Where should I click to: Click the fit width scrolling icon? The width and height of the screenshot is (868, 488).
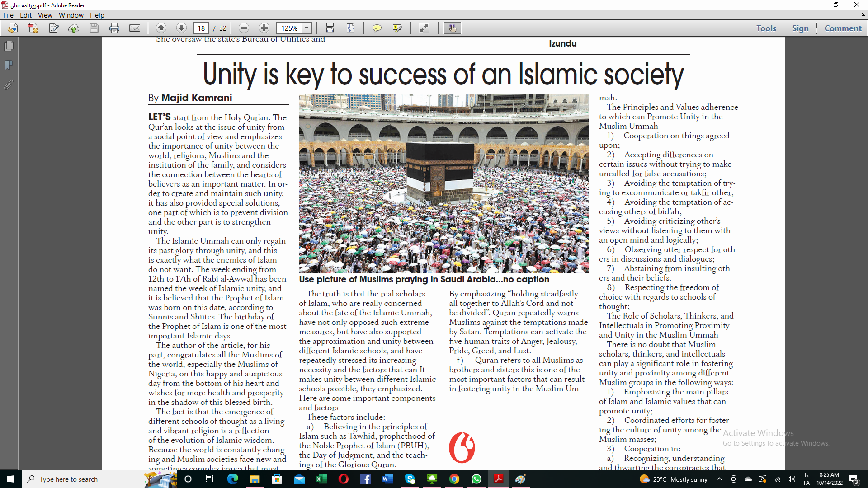coord(330,28)
